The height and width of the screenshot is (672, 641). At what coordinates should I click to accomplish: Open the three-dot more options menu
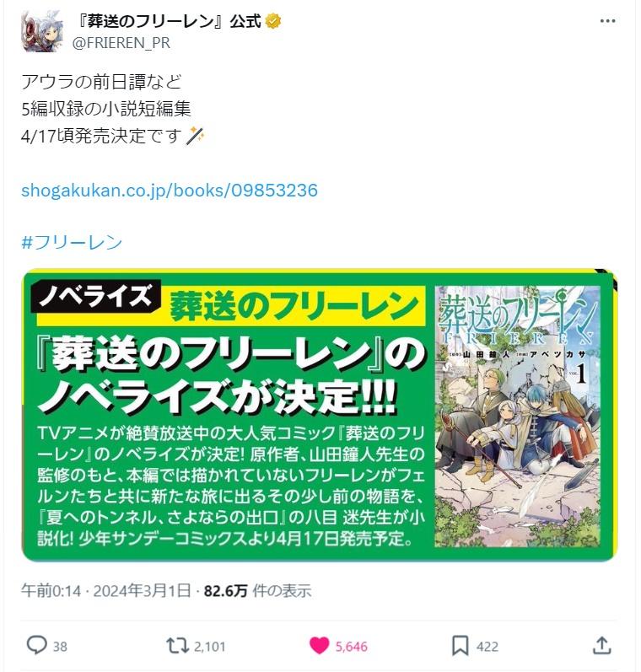(x=607, y=21)
